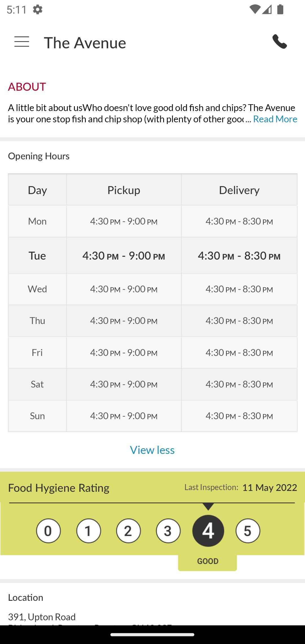
Task: Tap the Last Inspection date 11 May 2022
Action: 270,488
